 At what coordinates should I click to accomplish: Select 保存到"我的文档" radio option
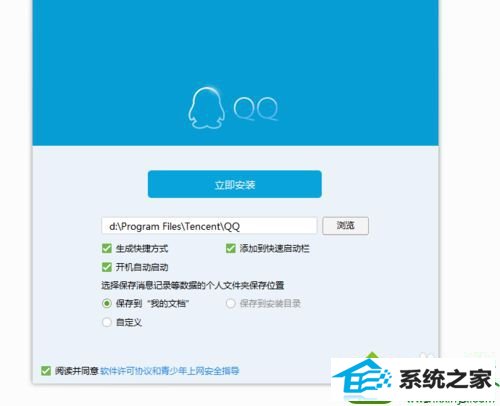[x=107, y=303]
